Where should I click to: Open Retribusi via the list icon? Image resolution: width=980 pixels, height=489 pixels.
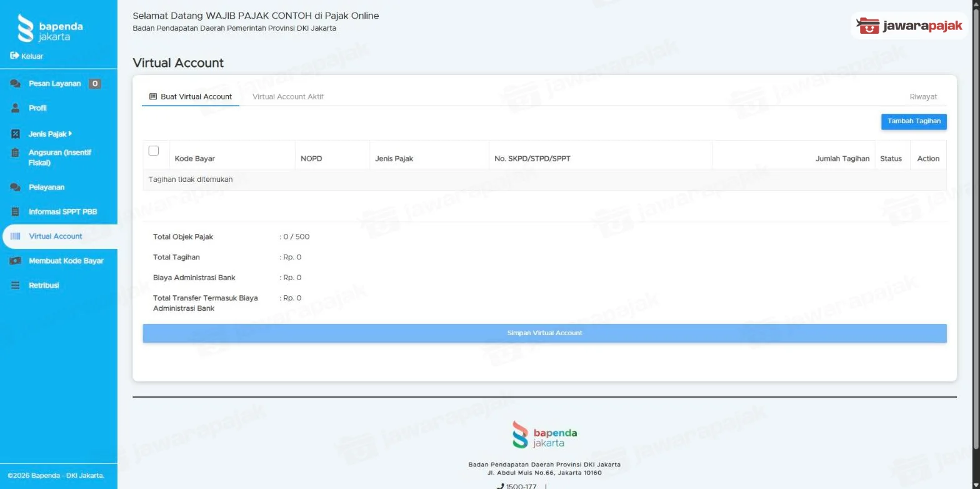(x=16, y=285)
